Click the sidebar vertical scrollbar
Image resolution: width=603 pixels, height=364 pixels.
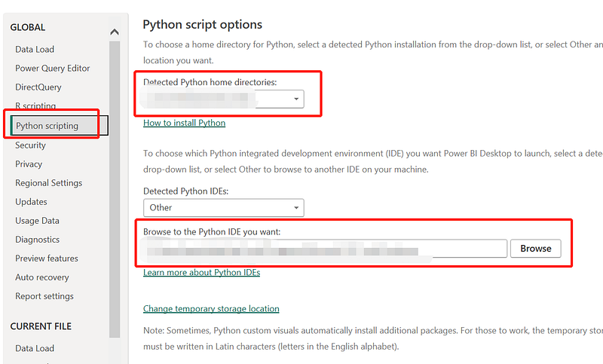click(115, 189)
